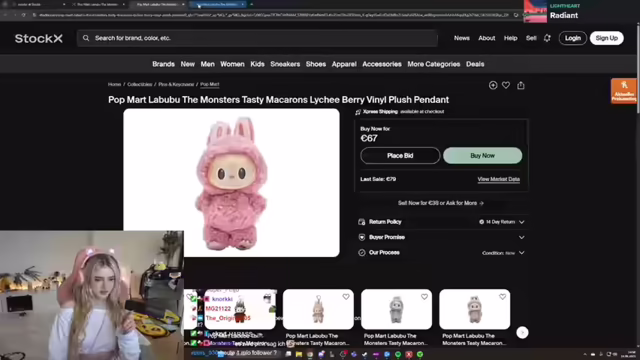Click the next arrow on related products carousel
Image resolution: width=640 pixels, height=360 pixels.
click(x=522, y=333)
